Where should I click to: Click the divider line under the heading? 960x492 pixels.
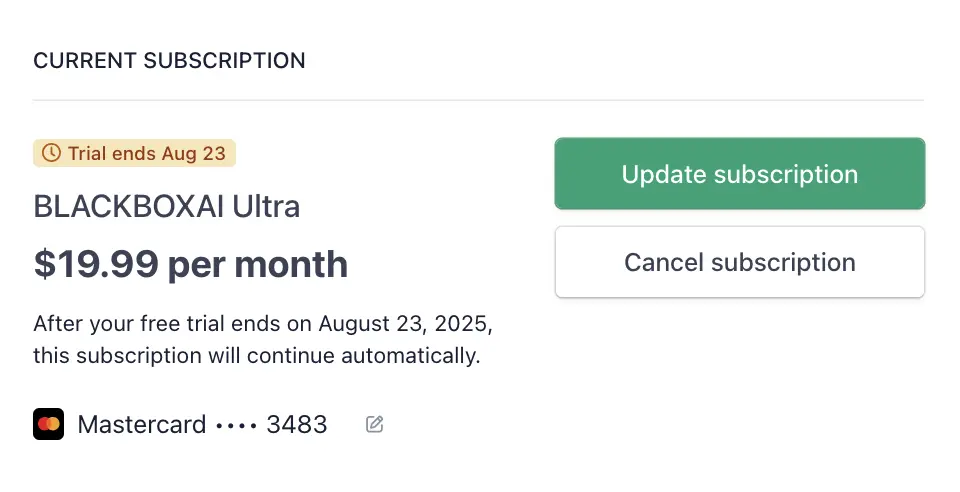click(478, 100)
